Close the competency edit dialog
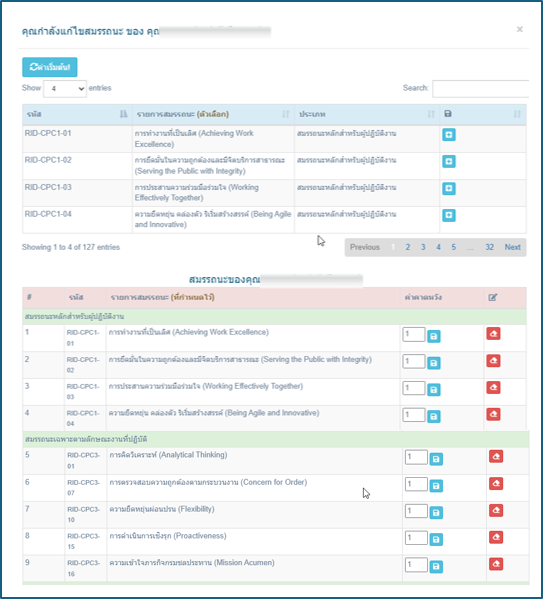Image resolution: width=543 pixels, height=599 pixels. (520, 29)
